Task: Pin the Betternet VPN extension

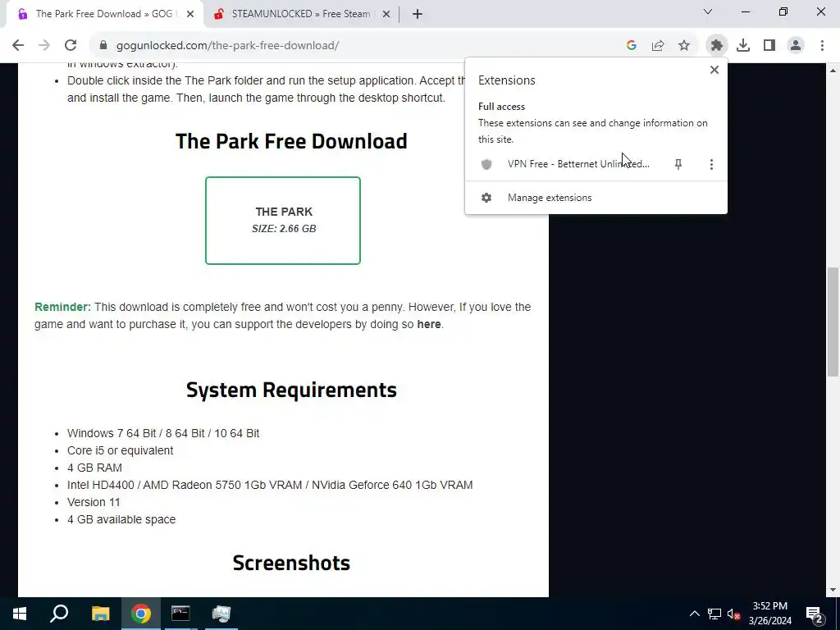Action: [678, 164]
